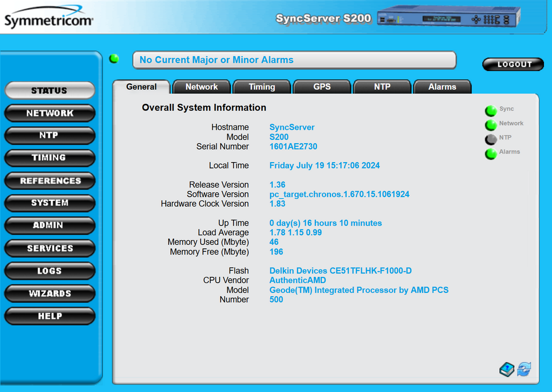
Task: Select ADMIN in the left sidebar
Action: coord(50,226)
